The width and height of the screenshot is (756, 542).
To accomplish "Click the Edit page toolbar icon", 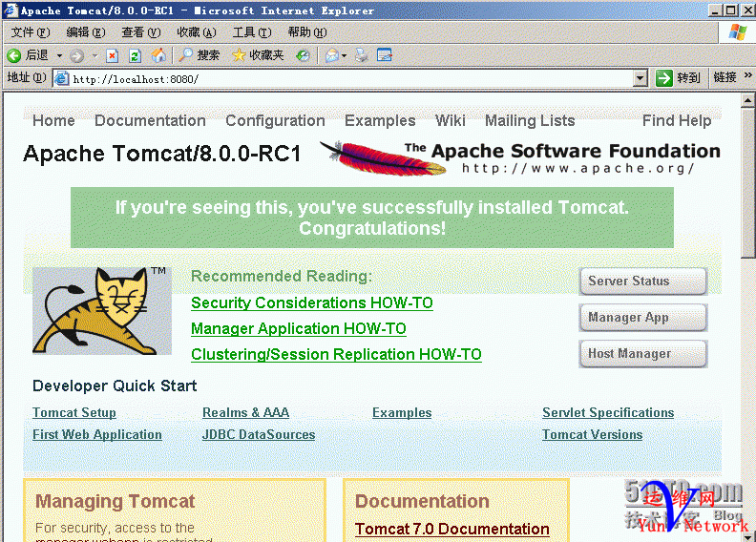I will pos(385,55).
